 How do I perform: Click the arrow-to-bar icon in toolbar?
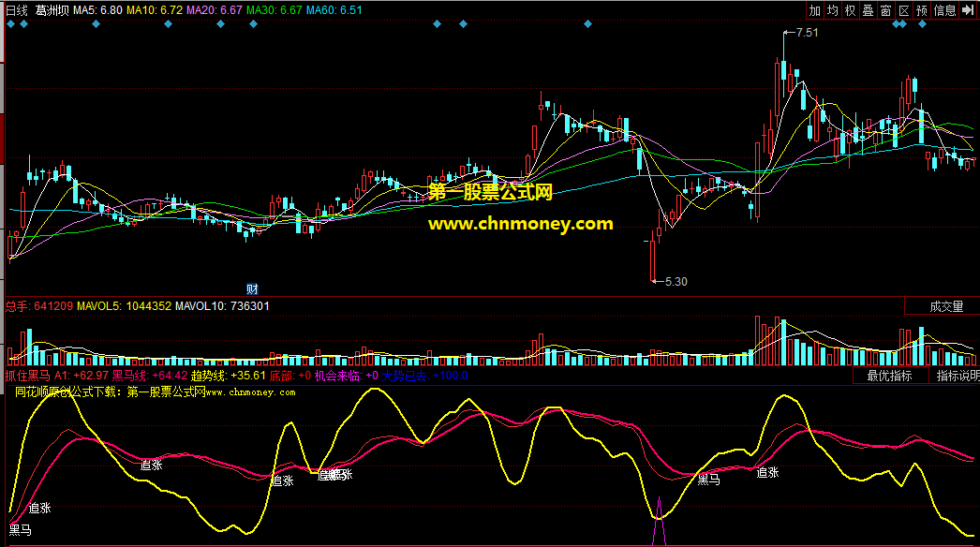point(968,10)
